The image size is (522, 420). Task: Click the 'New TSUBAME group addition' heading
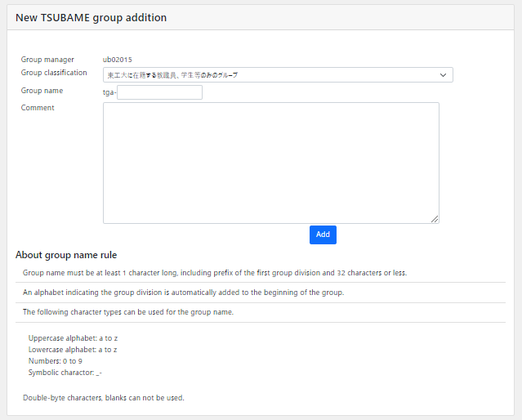point(91,18)
